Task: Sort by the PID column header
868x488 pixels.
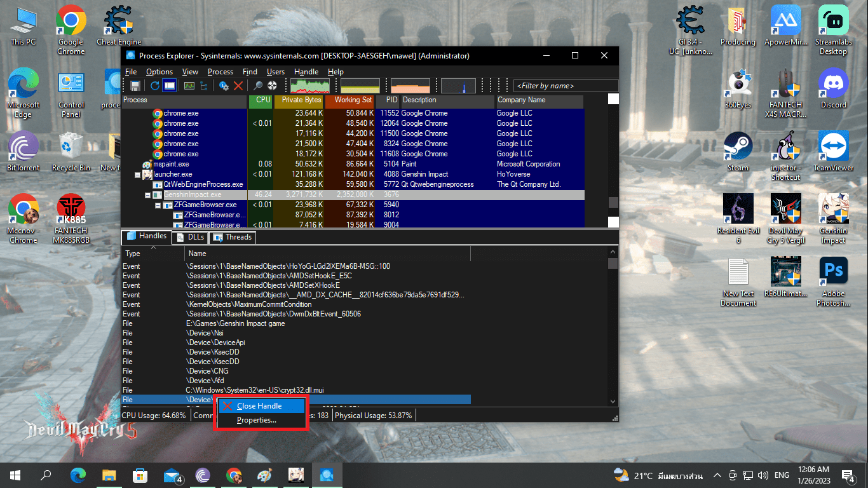Action: pos(388,100)
